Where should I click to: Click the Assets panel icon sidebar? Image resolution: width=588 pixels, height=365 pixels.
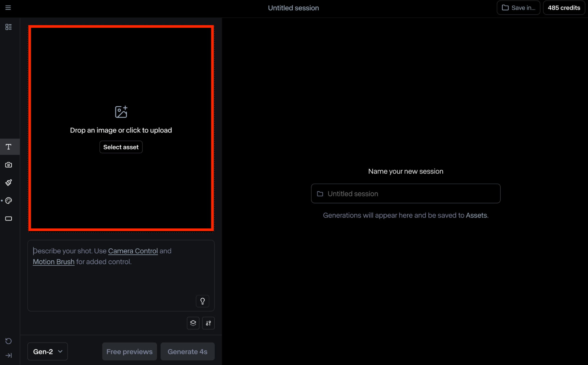tap(9, 27)
